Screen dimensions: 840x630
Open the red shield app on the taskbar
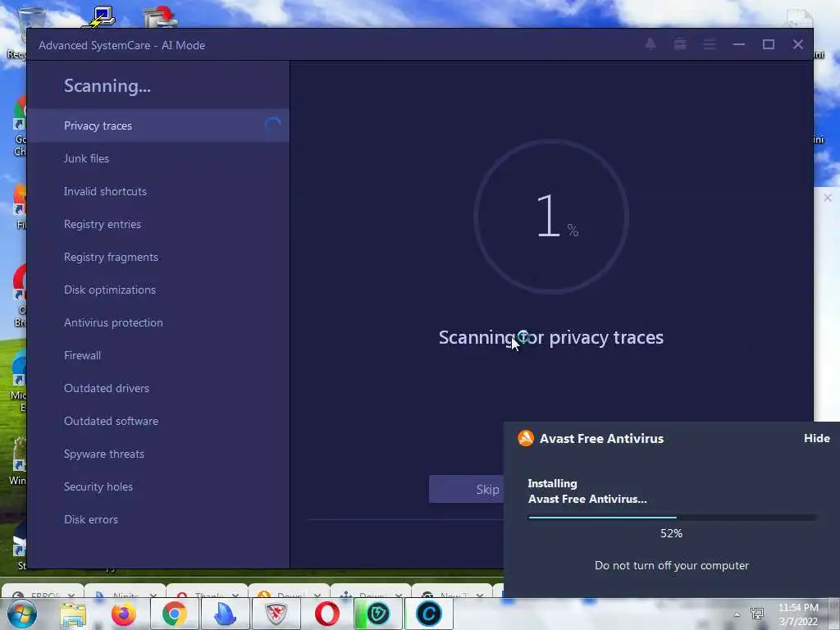[x=276, y=614]
